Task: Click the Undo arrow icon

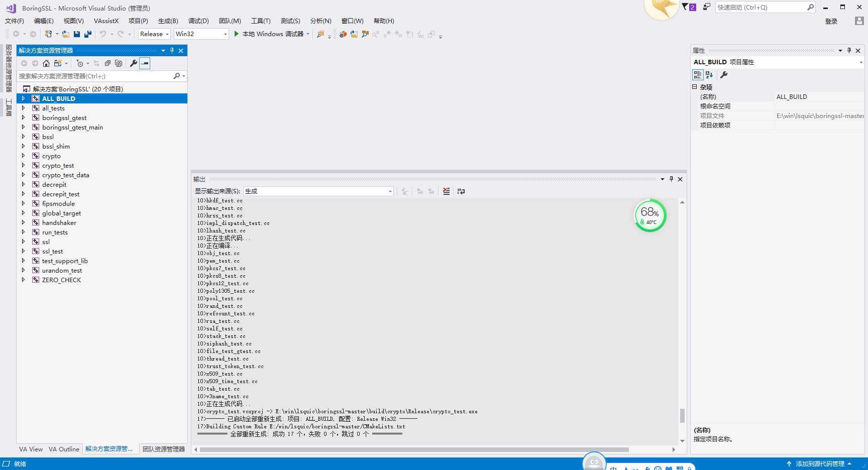Action: tap(103, 34)
